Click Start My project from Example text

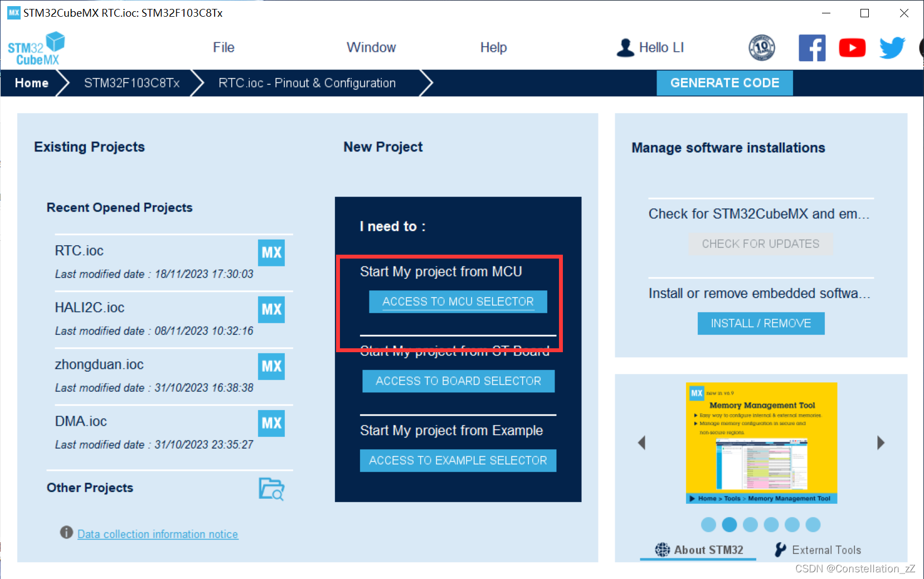(451, 430)
